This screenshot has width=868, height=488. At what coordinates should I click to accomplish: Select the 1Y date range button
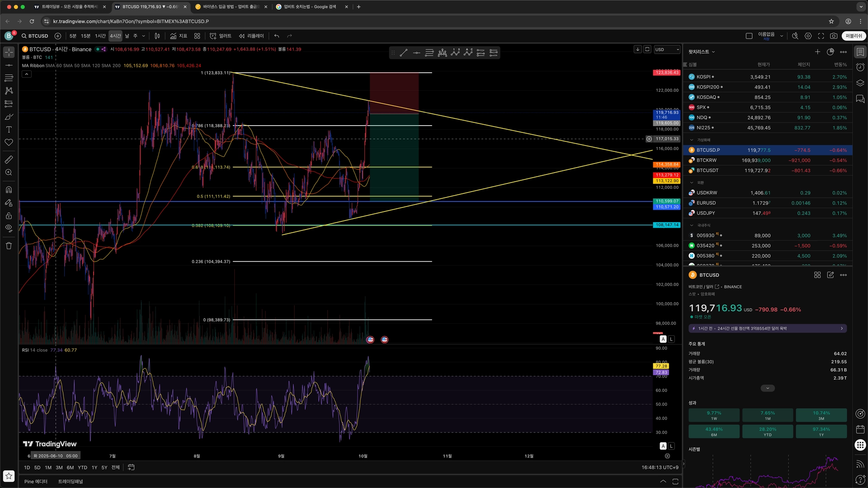[x=94, y=468]
